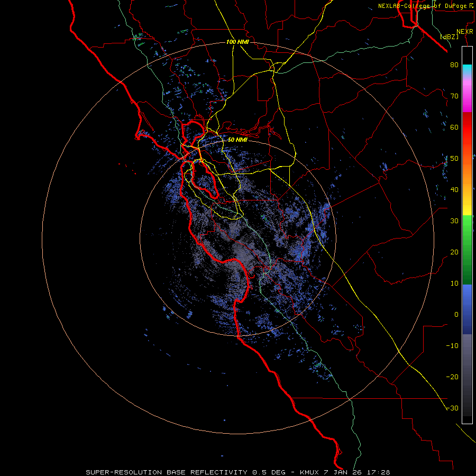
Task: Click the [dBZ] units label
Action: (449, 36)
